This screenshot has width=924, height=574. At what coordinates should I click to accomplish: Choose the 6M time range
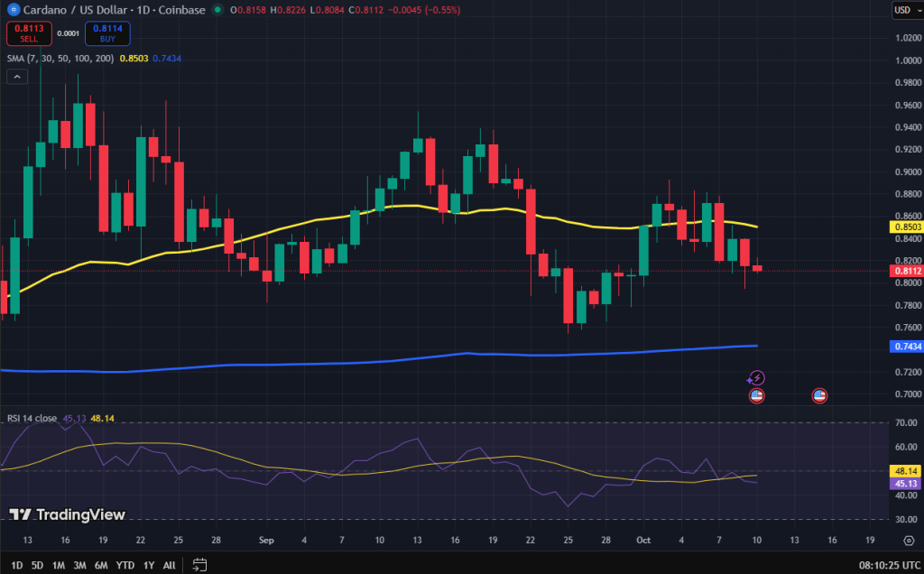click(x=101, y=565)
